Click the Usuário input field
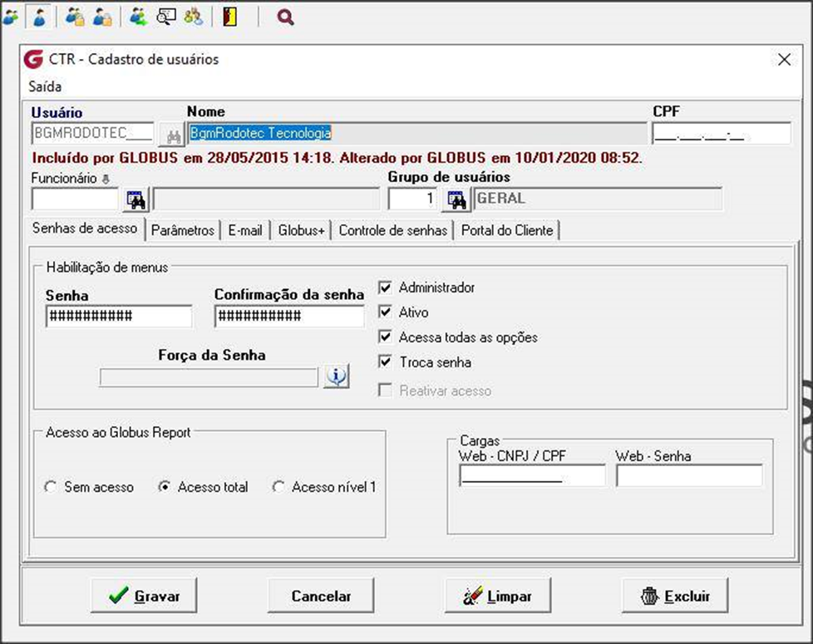Viewport: 813px width, 644px height. tap(93, 133)
